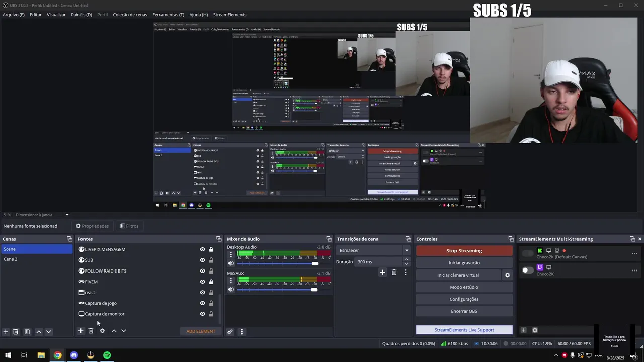Open the StreamElements menu
Image resolution: width=644 pixels, height=362 pixels.
click(x=229, y=15)
